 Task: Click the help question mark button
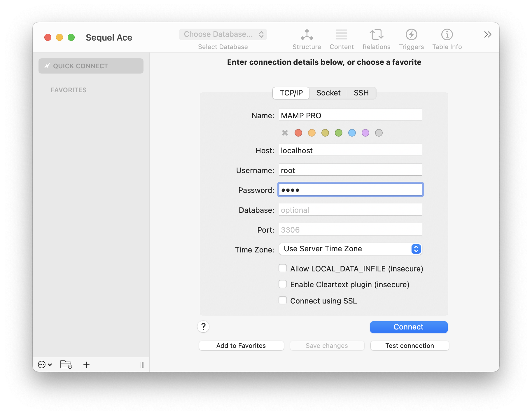coord(203,327)
